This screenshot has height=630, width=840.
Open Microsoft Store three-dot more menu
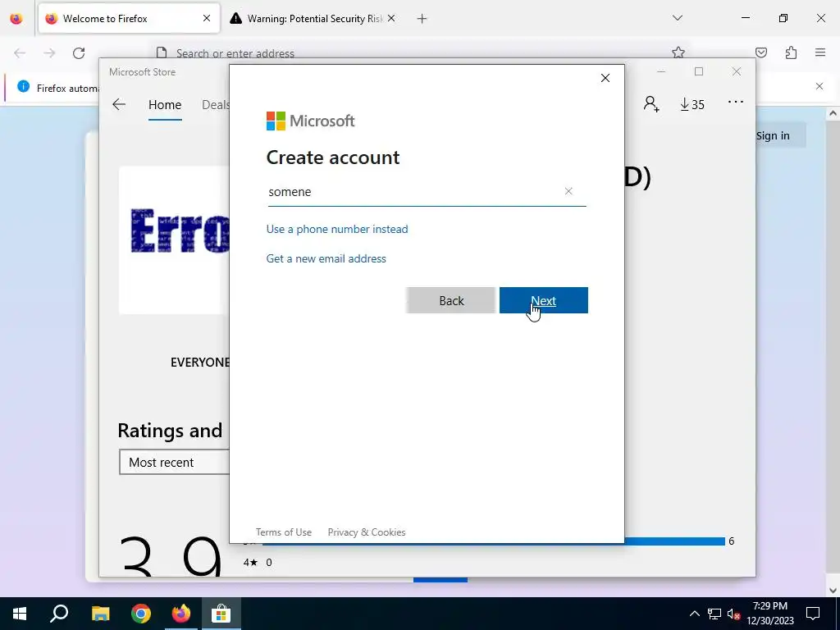(736, 102)
